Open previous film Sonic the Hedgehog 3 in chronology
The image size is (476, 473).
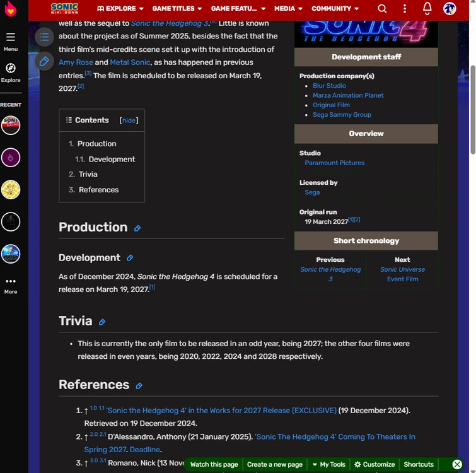click(330, 274)
